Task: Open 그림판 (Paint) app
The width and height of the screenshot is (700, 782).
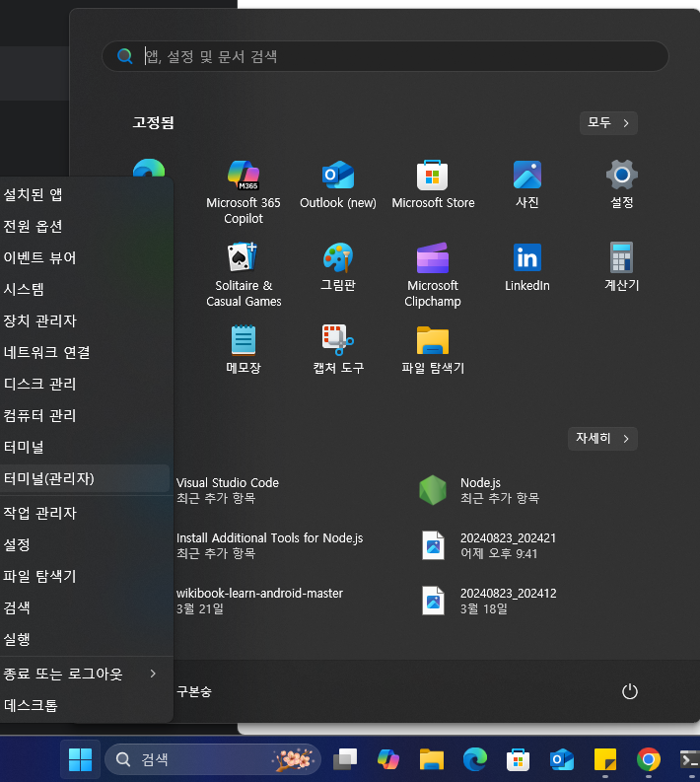Action: click(338, 267)
